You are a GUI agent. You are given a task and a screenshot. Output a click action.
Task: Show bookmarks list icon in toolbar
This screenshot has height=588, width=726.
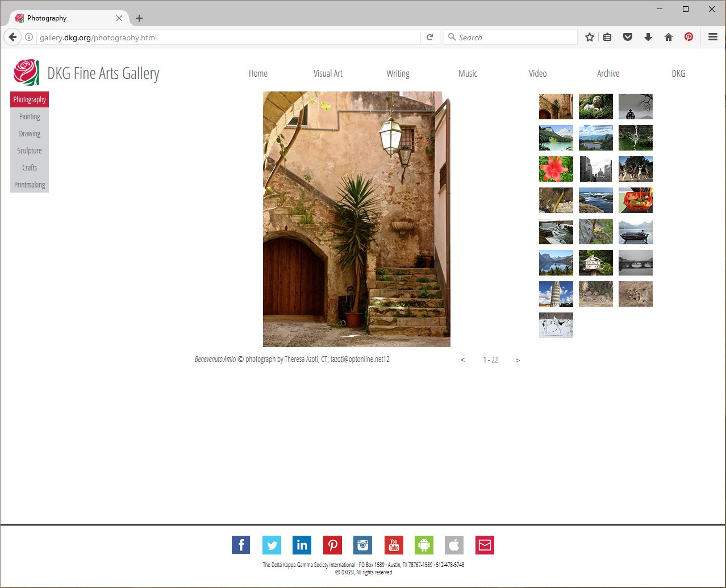607,37
